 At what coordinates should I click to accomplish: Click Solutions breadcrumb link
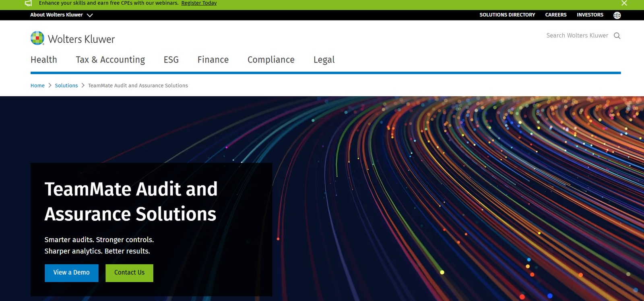click(66, 85)
